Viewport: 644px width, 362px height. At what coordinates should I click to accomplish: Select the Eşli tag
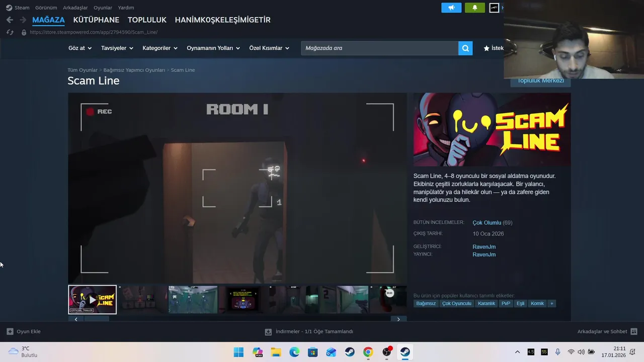520,304
